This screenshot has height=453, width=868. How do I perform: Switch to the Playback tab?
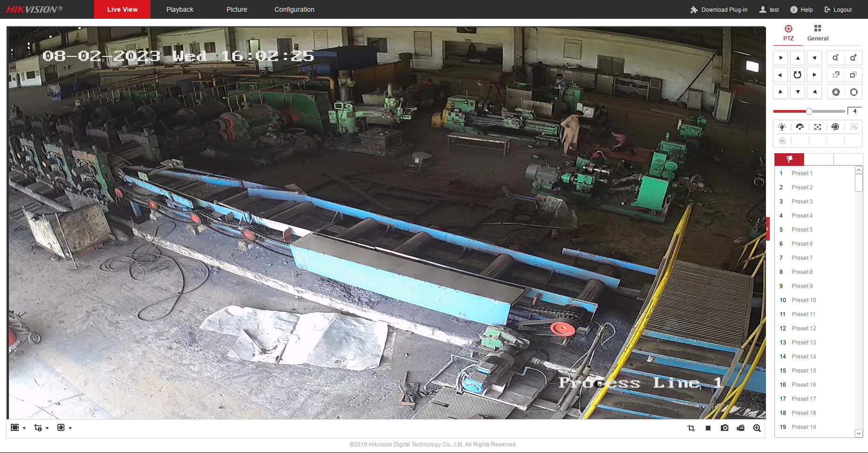tap(180, 9)
